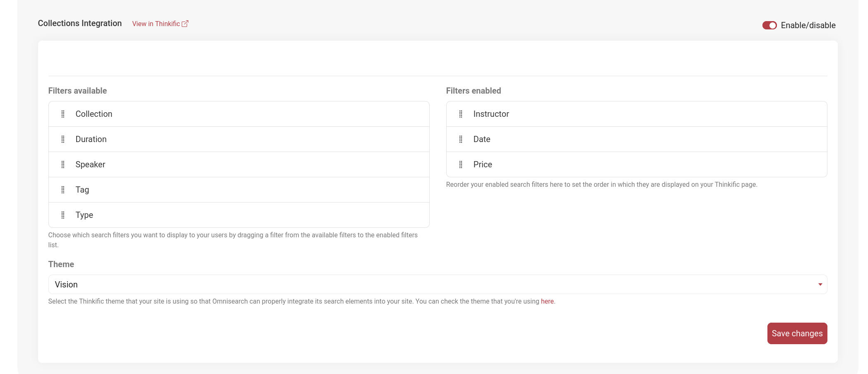Click the drag handle beside Price filter
Viewport: 868px width, 374px height.
click(x=461, y=164)
